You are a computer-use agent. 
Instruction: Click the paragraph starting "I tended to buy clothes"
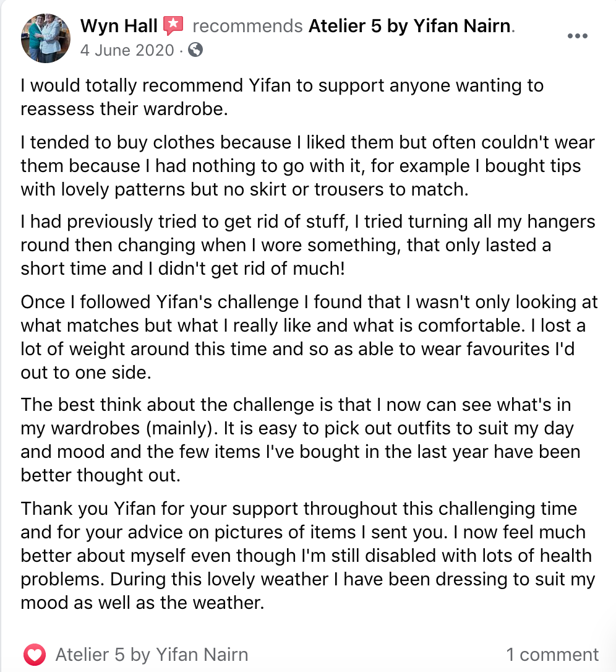(x=307, y=166)
